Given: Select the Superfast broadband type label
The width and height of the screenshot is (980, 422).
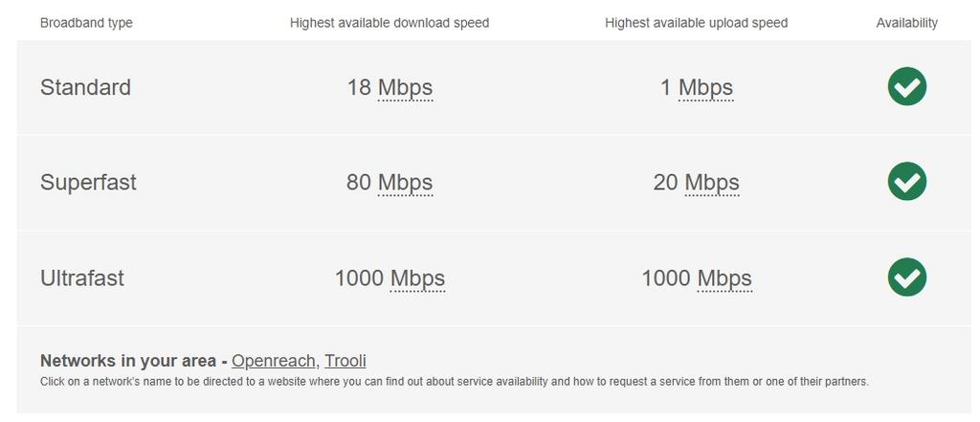Looking at the screenshot, I should (x=88, y=183).
